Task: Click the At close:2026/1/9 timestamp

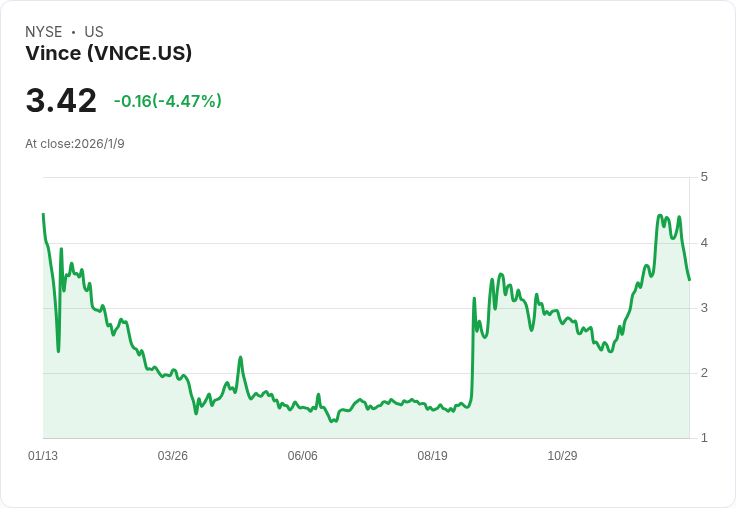Action: coord(75,144)
